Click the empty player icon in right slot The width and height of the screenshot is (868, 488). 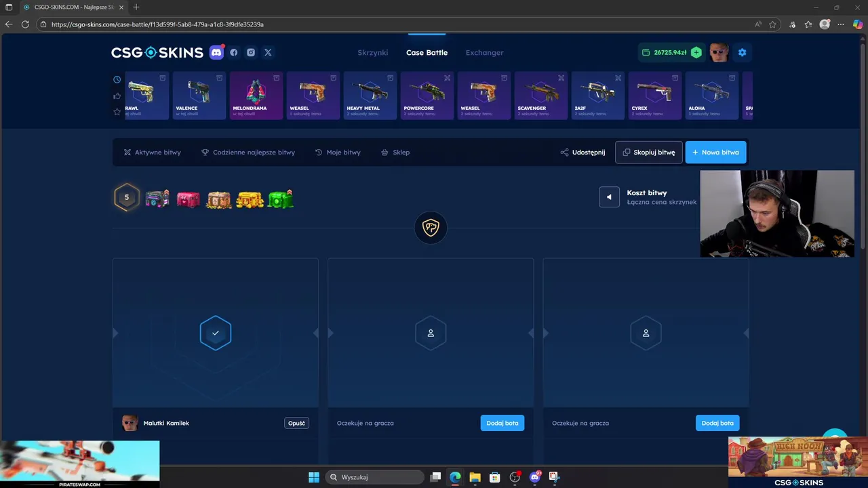point(646,333)
